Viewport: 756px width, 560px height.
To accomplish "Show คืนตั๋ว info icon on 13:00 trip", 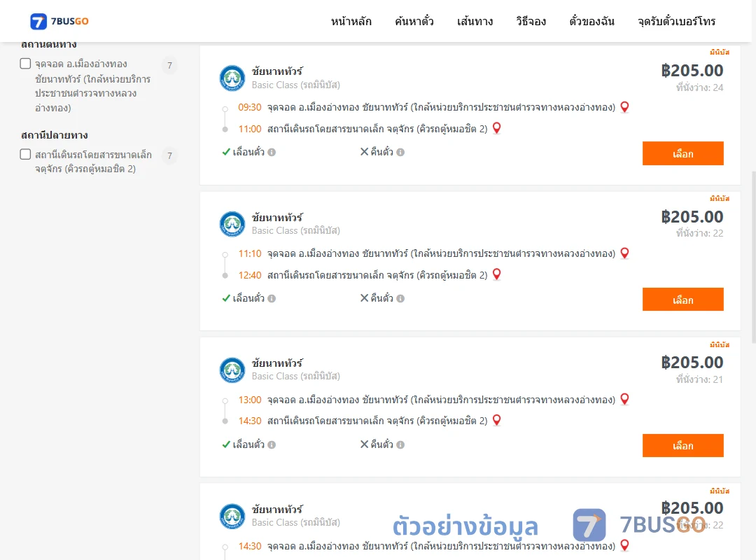I will tap(400, 444).
